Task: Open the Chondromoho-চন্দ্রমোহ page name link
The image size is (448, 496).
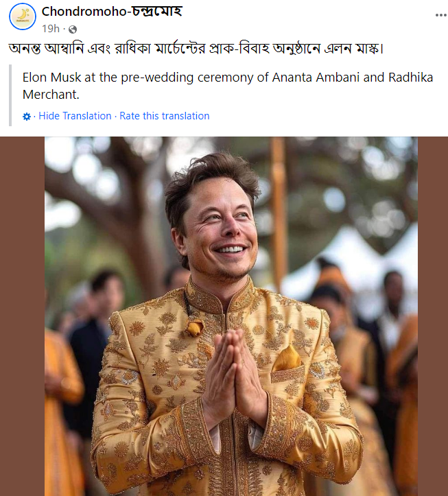Action: [x=112, y=12]
